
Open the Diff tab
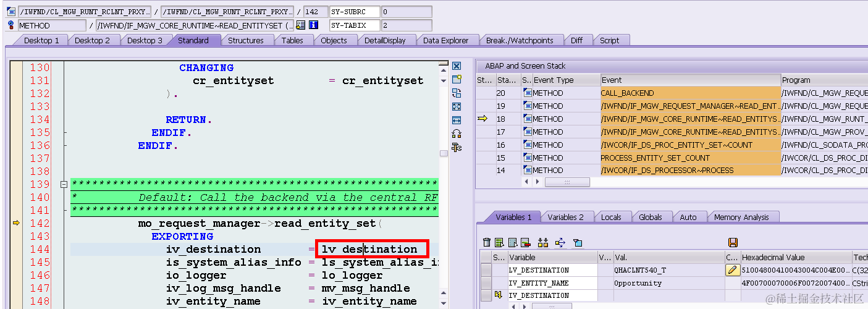point(576,40)
